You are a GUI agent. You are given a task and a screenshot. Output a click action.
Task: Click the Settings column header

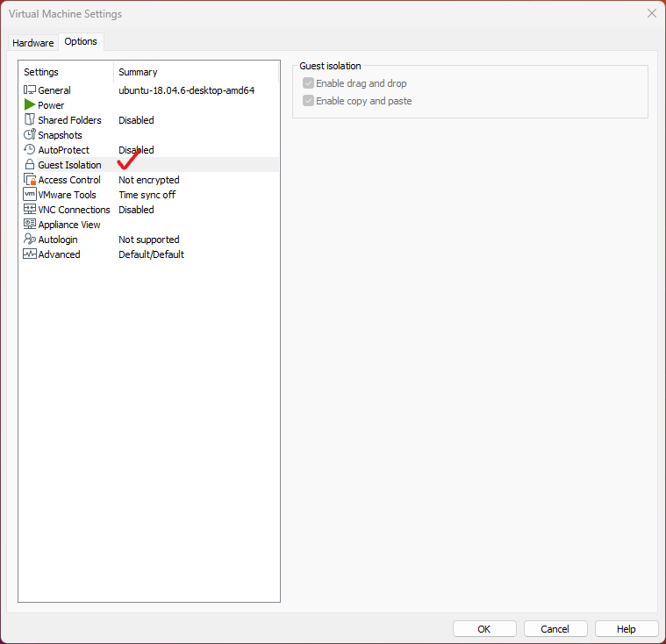click(67, 72)
